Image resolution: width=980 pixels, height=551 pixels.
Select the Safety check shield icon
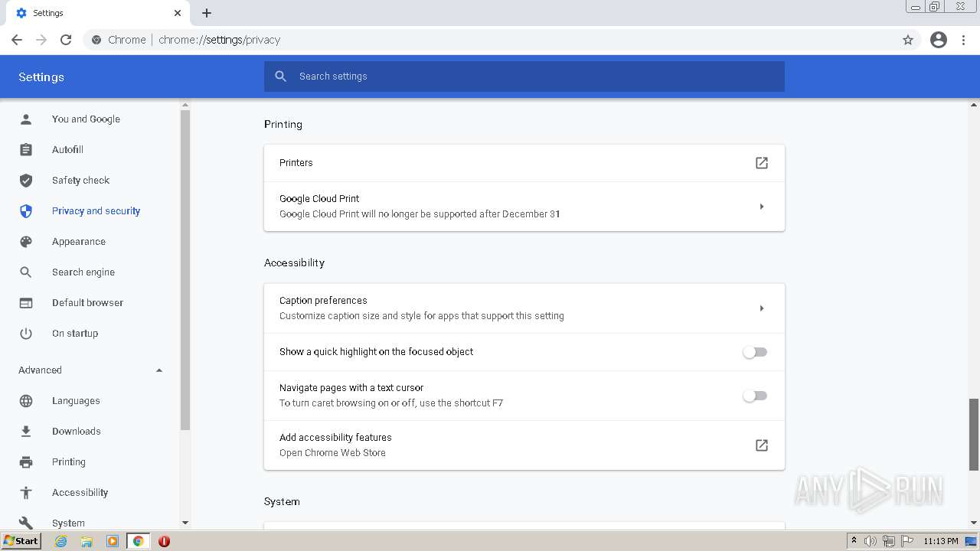pyautogui.click(x=26, y=180)
